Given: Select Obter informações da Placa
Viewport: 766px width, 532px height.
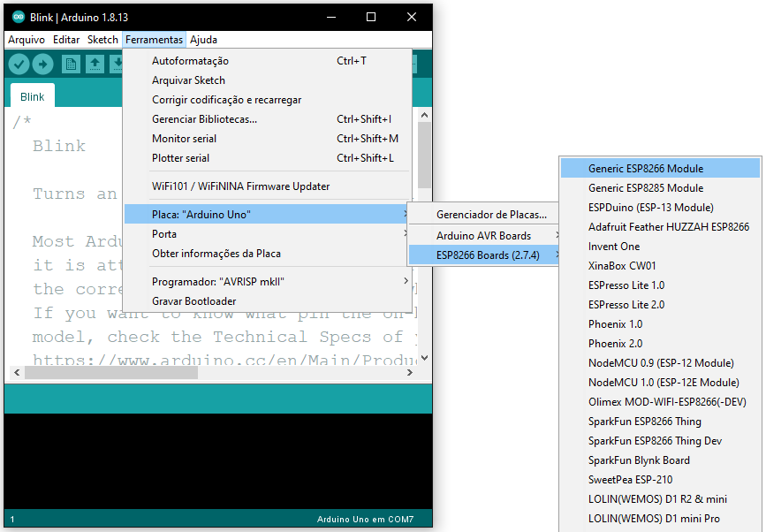Looking at the screenshot, I should click(267, 254).
